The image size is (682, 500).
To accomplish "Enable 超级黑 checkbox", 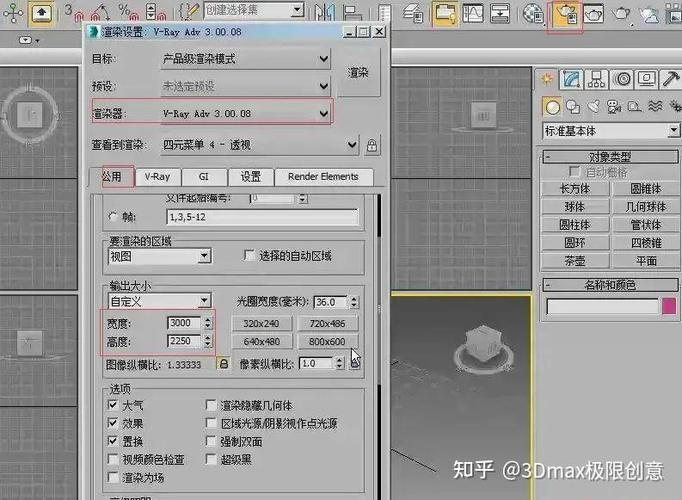I will tap(211, 459).
